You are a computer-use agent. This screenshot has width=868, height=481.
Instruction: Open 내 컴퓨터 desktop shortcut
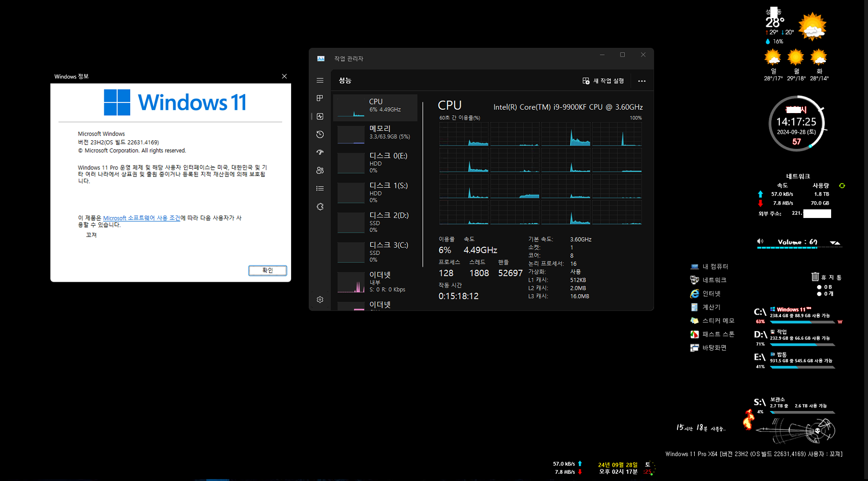(709, 266)
